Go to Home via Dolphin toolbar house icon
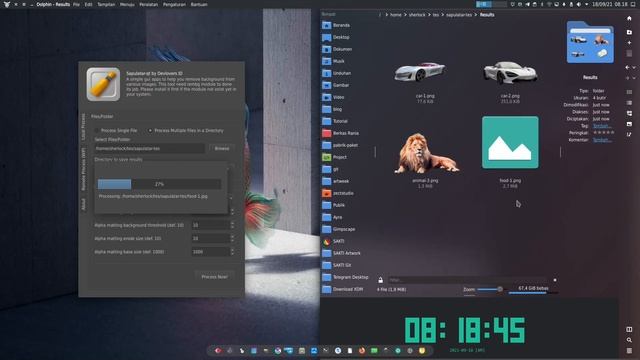Viewport: 640px width, 360px height. 629,18
